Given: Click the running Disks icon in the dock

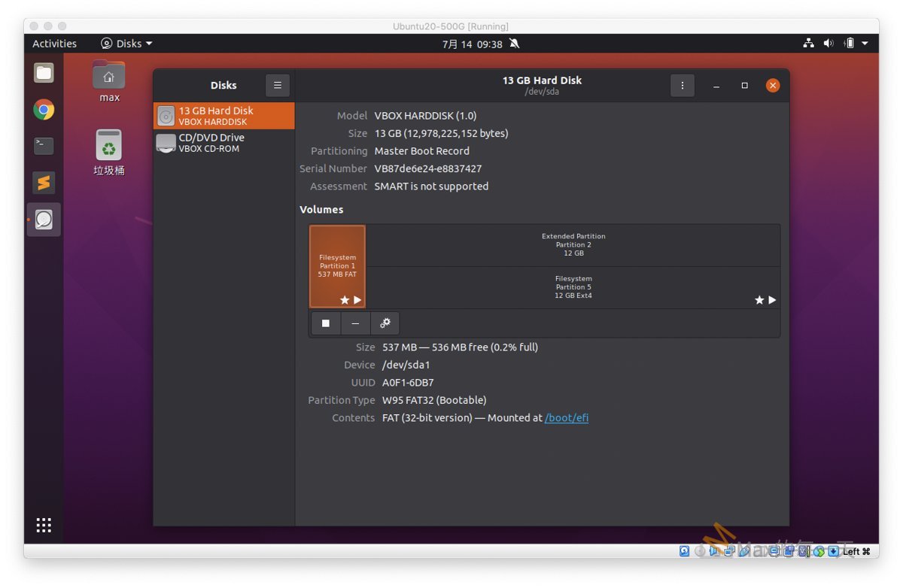Looking at the screenshot, I should [44, 220].
